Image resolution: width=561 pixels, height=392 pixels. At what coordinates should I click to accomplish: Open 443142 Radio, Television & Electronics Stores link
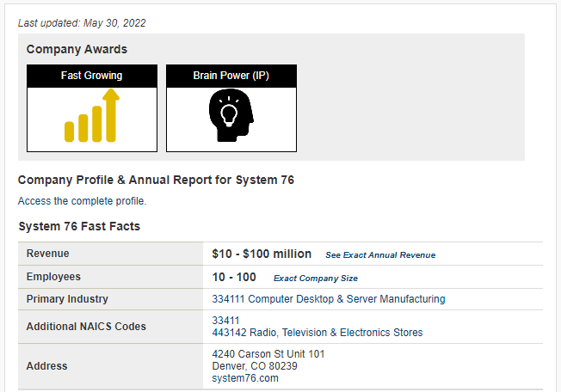tap(317, 333)
